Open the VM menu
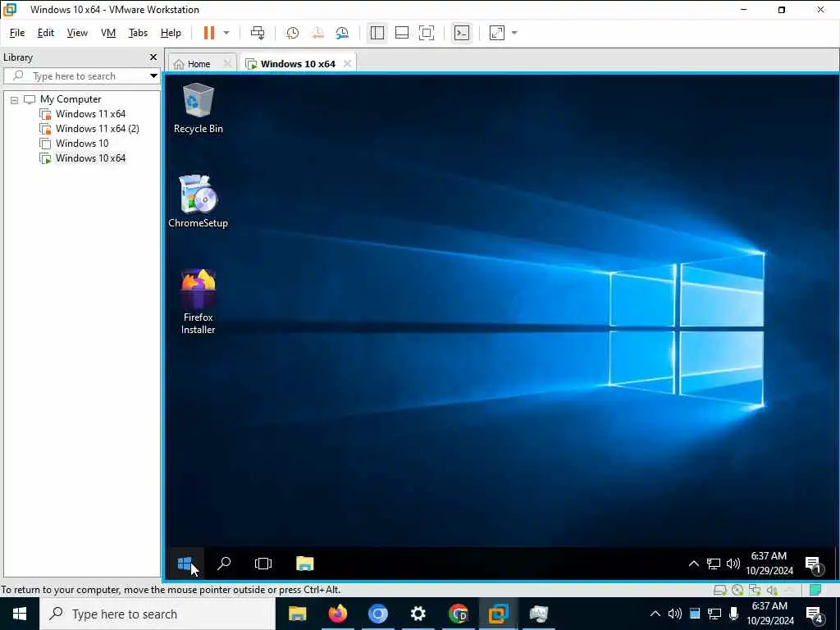Viewport: 840px width, 630px height. tap(108, 33)
